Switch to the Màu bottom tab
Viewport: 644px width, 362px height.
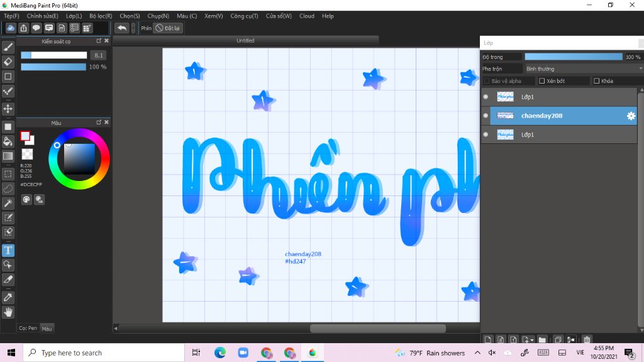(x=47, y=329)
